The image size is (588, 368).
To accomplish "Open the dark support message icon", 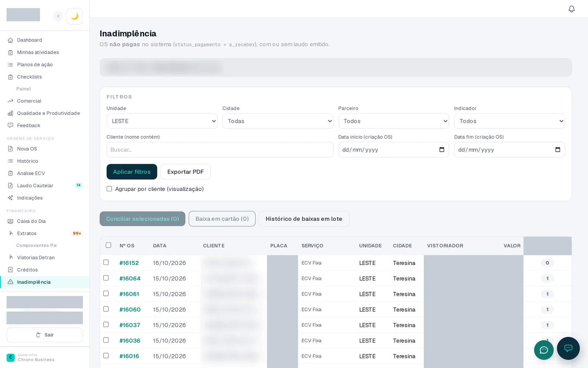I will [x=568, y=348].
